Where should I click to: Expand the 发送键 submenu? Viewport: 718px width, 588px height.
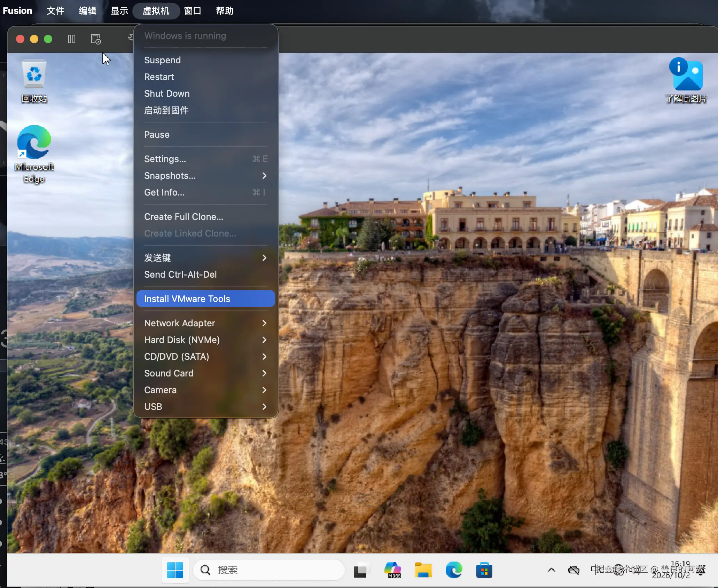pos(205,258)
